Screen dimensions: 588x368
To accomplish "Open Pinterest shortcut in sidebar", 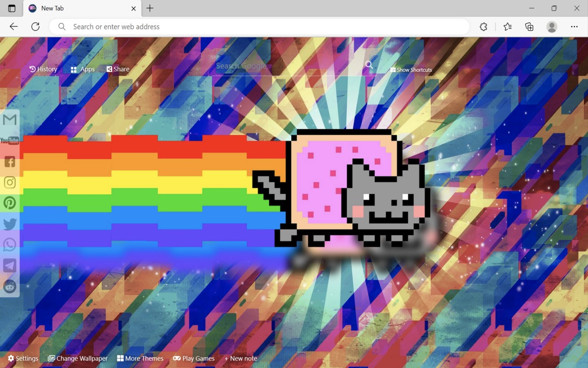I will 10,203.
